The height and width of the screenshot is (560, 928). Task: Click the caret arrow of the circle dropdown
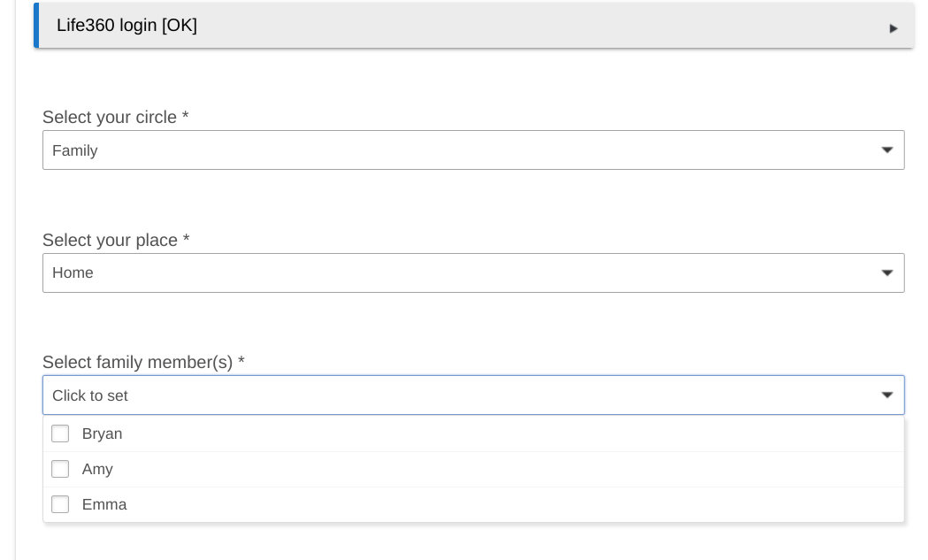click(886, 150)
